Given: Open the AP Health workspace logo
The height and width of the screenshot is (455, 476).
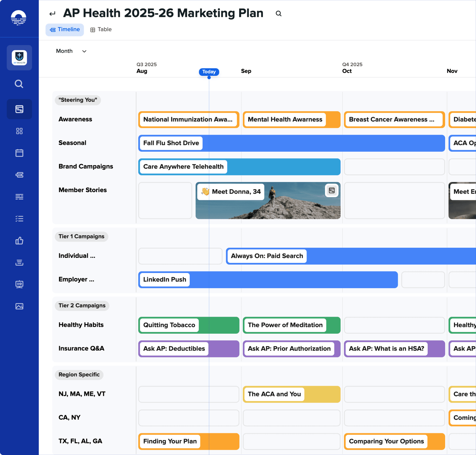Looking at the screenshot, I should pyautogui.click(x=19, y=58).
